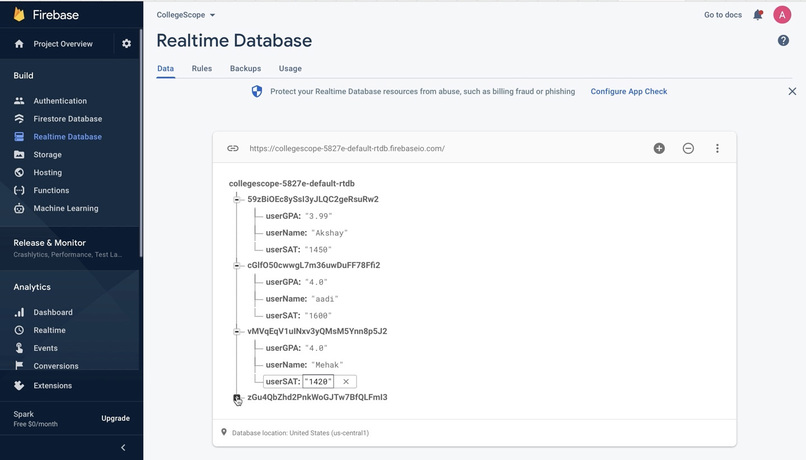Open Project Overview home icon
Screen dimensions: 806x460
[19, 44]
